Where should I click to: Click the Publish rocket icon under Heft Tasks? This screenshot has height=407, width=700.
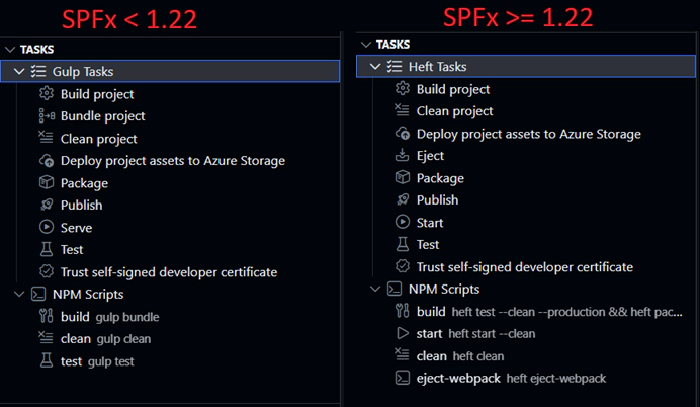coord(403,199)
